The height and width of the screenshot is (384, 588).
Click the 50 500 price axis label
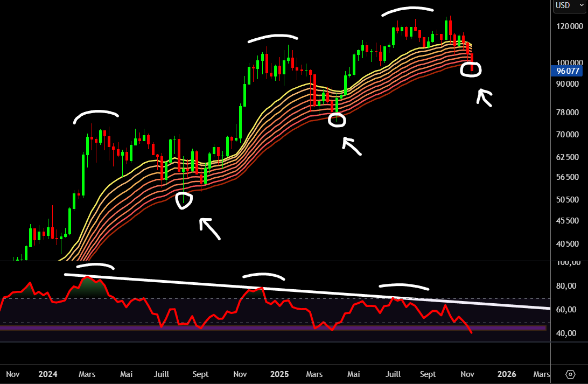[x=568, y=199]
